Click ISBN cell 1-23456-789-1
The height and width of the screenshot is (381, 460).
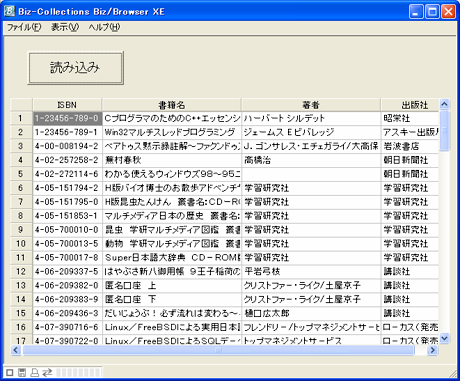67,132
